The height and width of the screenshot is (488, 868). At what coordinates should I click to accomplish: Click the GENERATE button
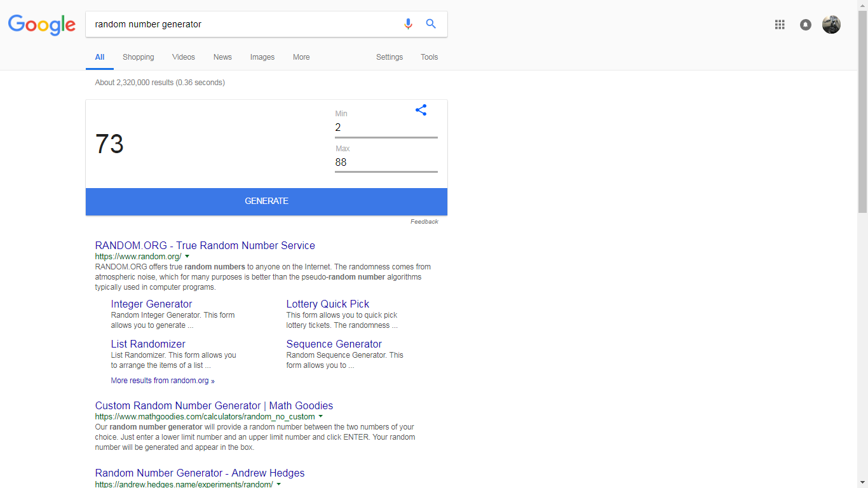point(267,201)
